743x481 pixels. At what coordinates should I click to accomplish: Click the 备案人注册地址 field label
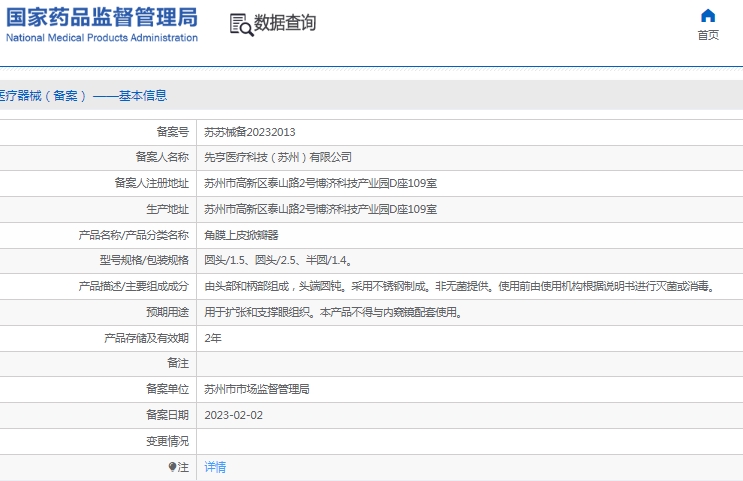tap(152, 183)
